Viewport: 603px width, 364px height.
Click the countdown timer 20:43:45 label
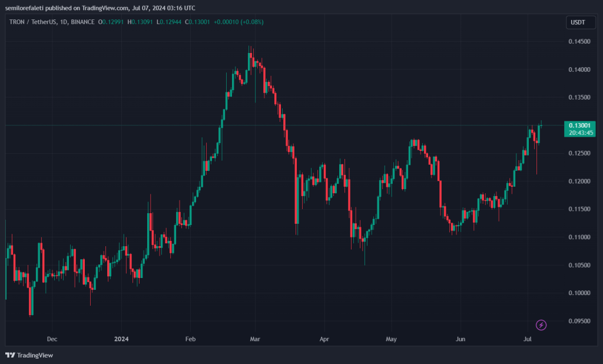click(581, 133)
